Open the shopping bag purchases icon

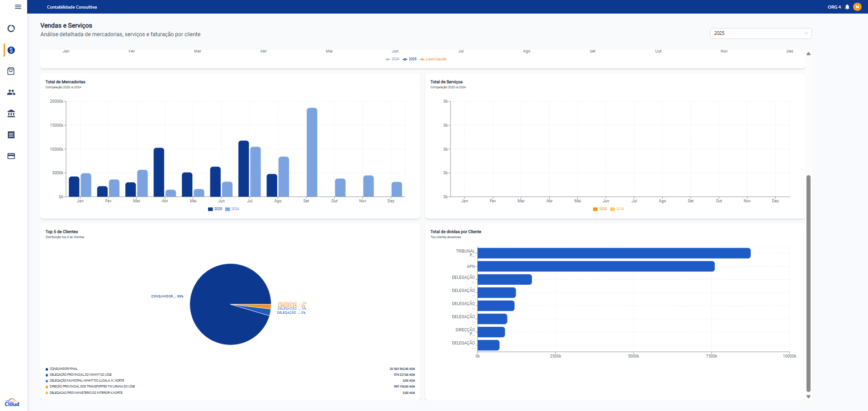[x=11, y=71]
